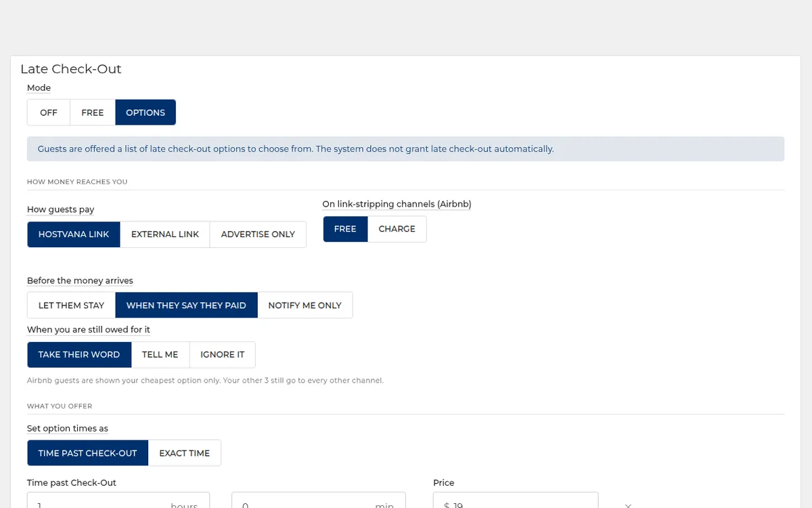Click the 'Price' field label
The width and height of the screenshot is (812, 508).
click(x=444, y=483)
